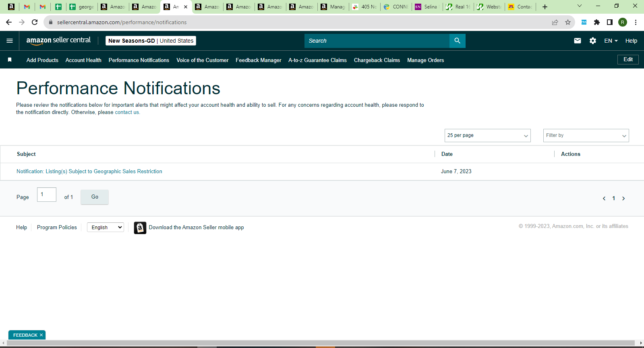
Task: Open a new browser tab
Action: (x=545, y=7)
